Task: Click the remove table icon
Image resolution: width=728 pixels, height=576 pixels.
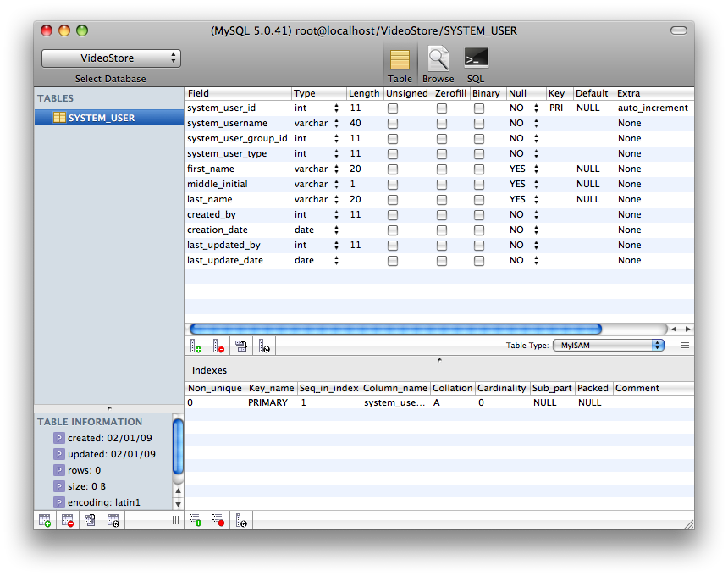Action: tap(68, 520)
